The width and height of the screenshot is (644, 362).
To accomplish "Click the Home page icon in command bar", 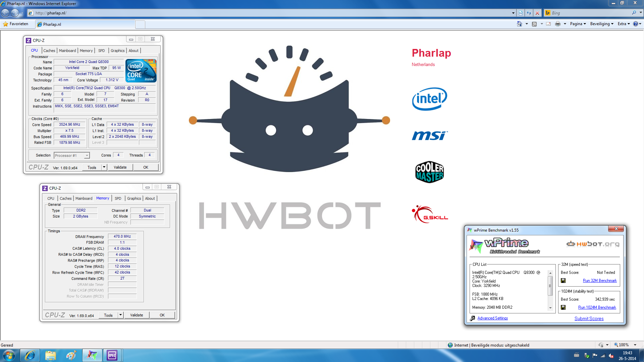I will 519,24.
